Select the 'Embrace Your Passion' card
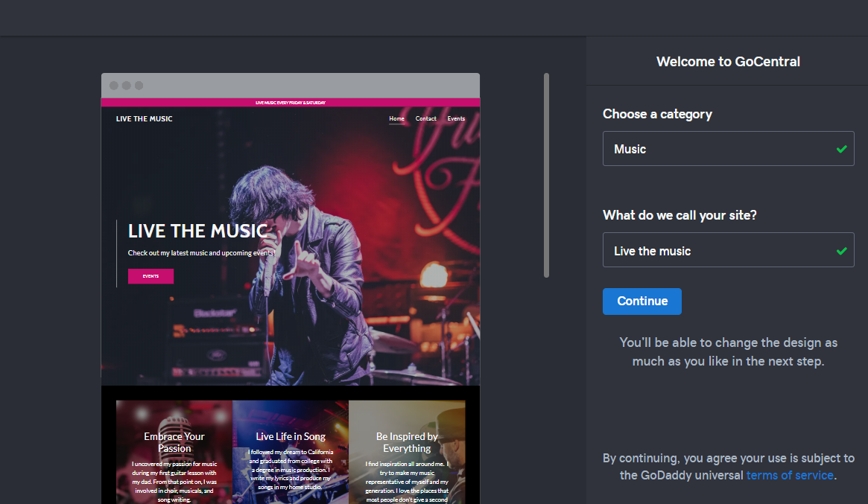The height and width of the screenshot is (504, 868). click(174, 452)
